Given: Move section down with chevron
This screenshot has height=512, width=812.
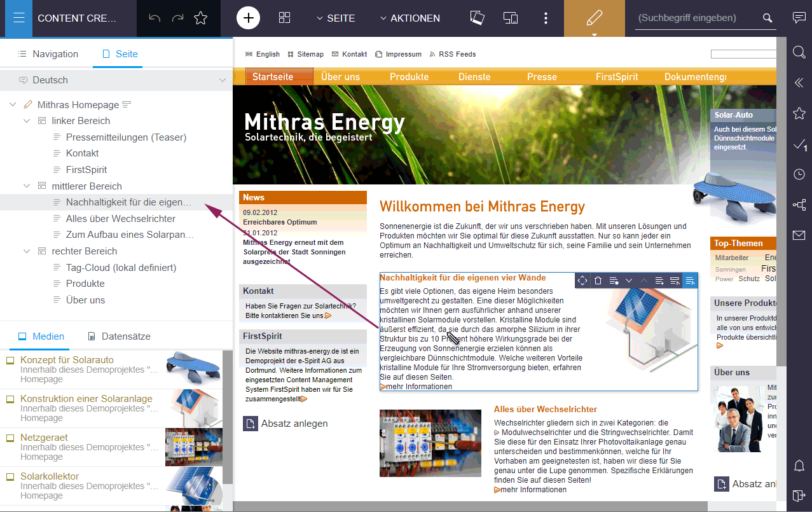Looking at the screenshot, I should point(629,280).
